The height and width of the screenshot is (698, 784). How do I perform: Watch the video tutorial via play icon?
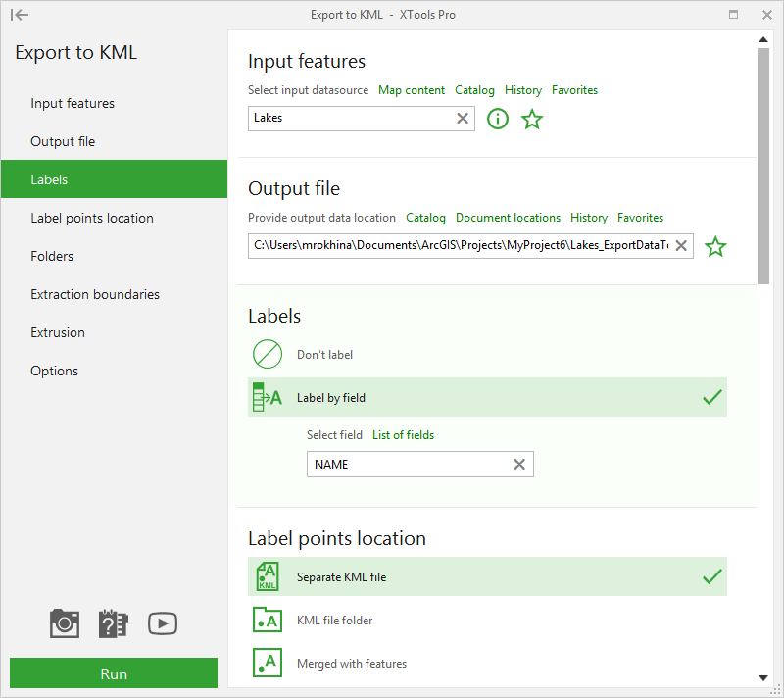[x=162, y=623]
